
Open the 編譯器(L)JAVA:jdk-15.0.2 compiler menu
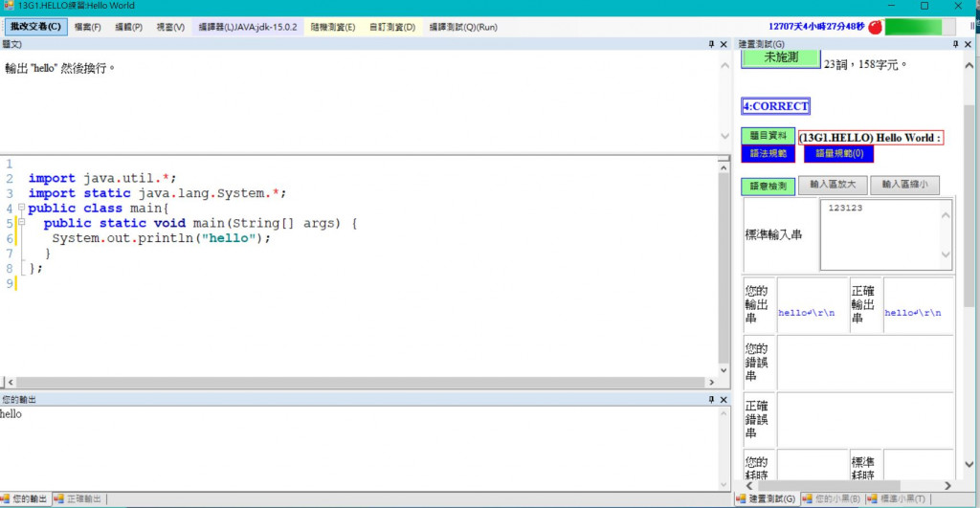tap(248, 27)
